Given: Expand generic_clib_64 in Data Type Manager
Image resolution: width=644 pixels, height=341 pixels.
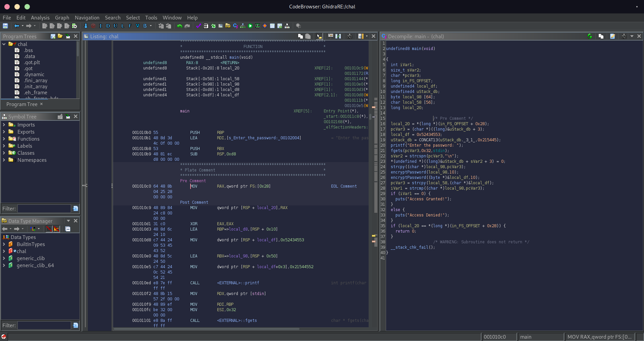Looking at the screenshot, I should (x=4, y=265).
